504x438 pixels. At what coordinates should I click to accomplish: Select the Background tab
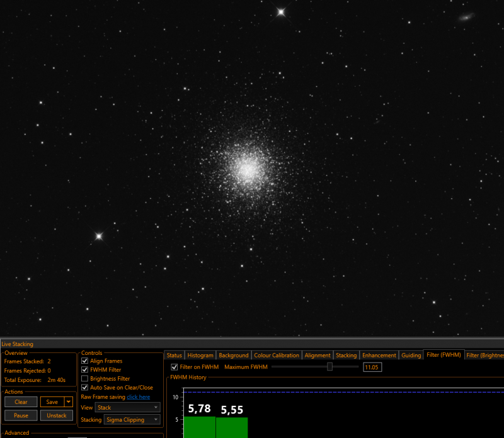[234, 355]
